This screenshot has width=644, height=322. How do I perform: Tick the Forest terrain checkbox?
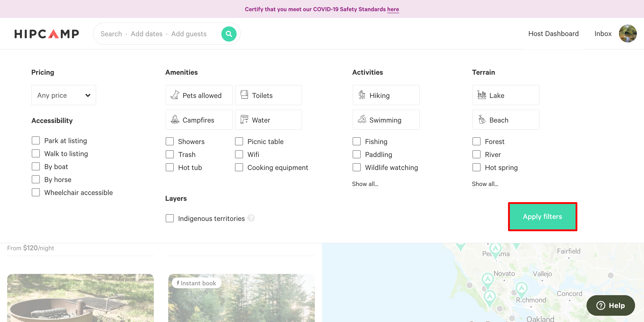477,142
